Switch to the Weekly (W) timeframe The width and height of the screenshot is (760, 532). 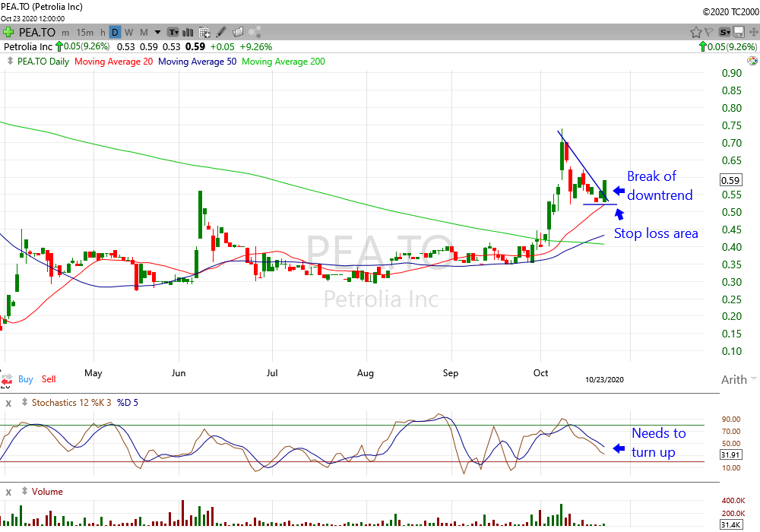tap(129, 33)
